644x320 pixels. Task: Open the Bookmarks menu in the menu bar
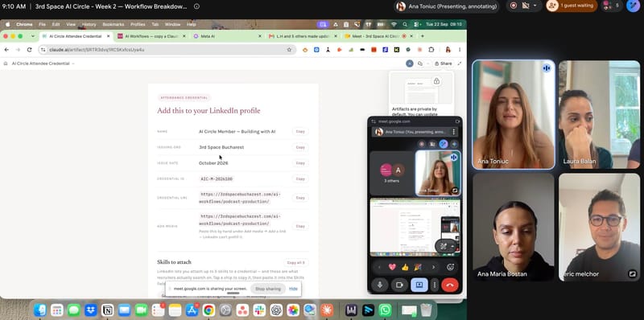[113, 25]
